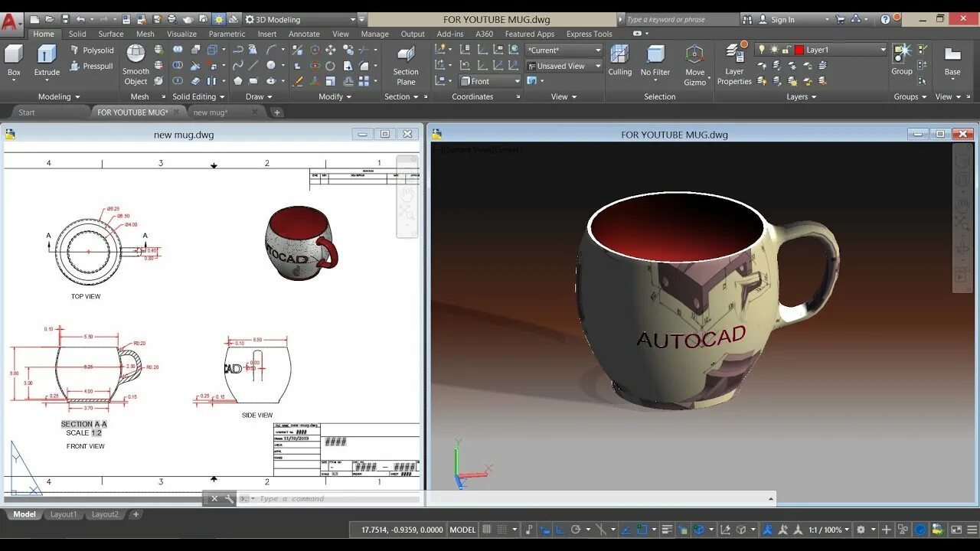Switch to the Annotate ribbon tab

[x=304, y=34]
